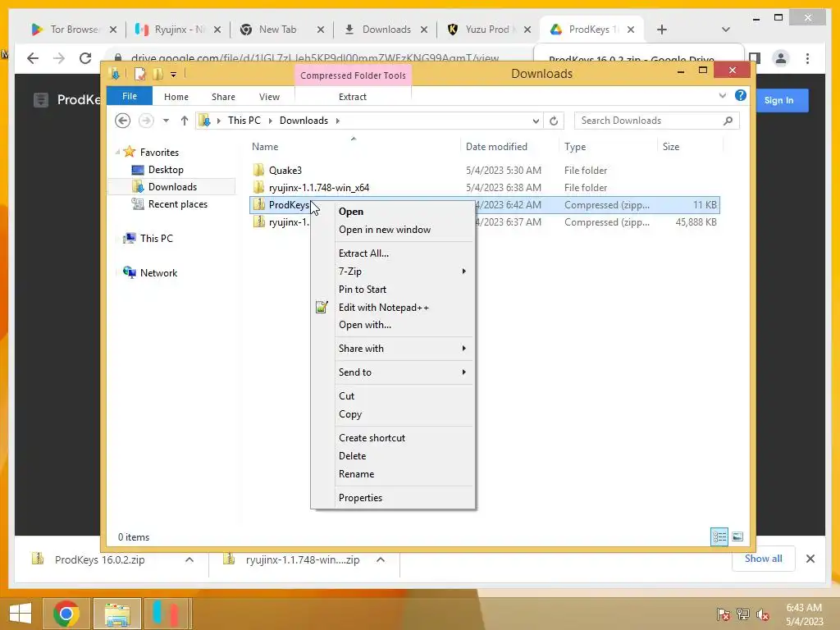
Task: Select Extract All... from context menu
Action: pos(363,253)
